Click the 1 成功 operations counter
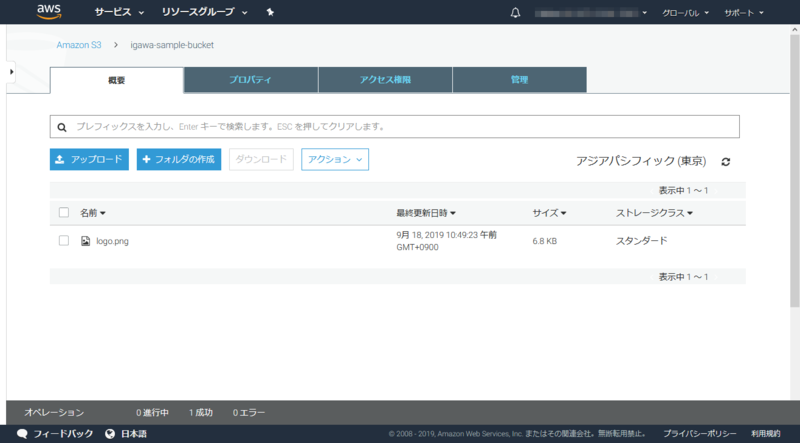 pyautogui.click(x=201, y=412)
